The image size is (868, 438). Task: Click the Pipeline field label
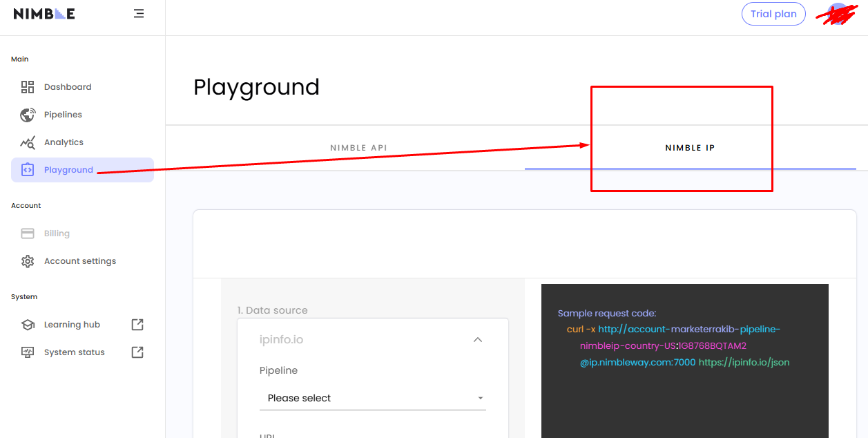coord(278,370)
